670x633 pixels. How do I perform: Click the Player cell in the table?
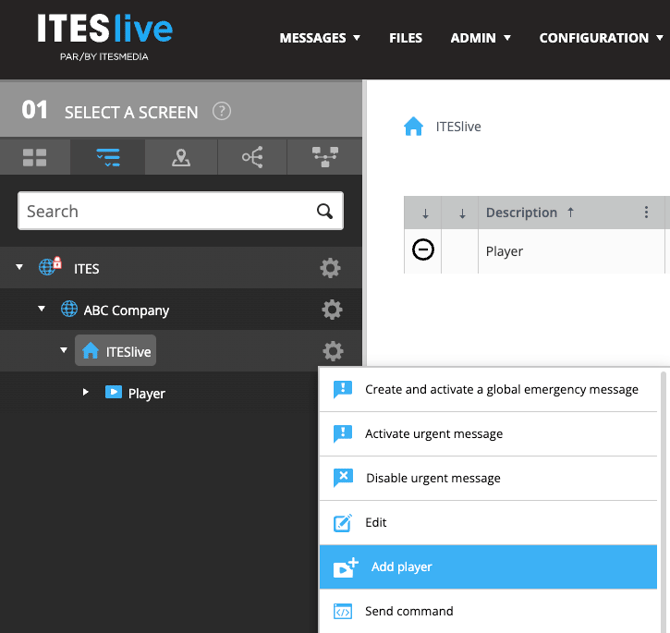(x=571, y=251)
